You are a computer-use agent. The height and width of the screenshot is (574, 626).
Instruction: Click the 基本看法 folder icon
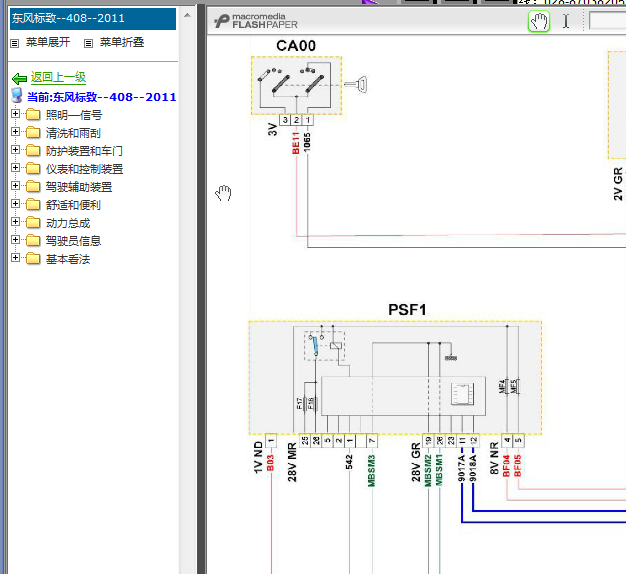tap(33, 259)
